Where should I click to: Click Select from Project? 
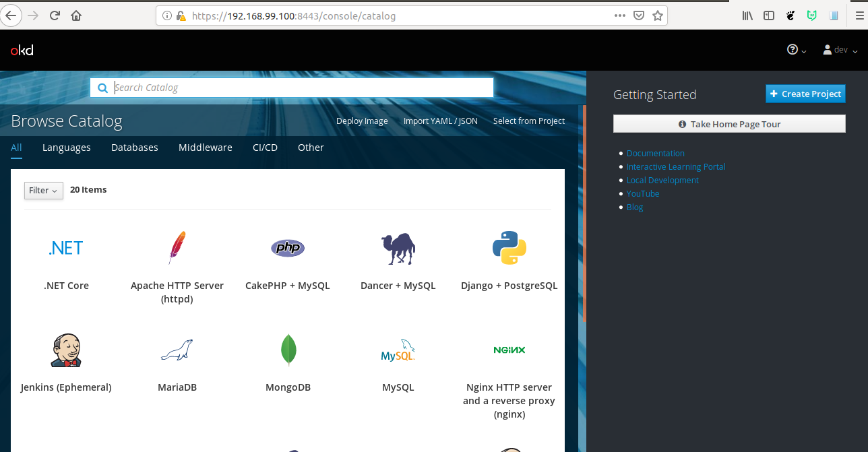(529, 121)
